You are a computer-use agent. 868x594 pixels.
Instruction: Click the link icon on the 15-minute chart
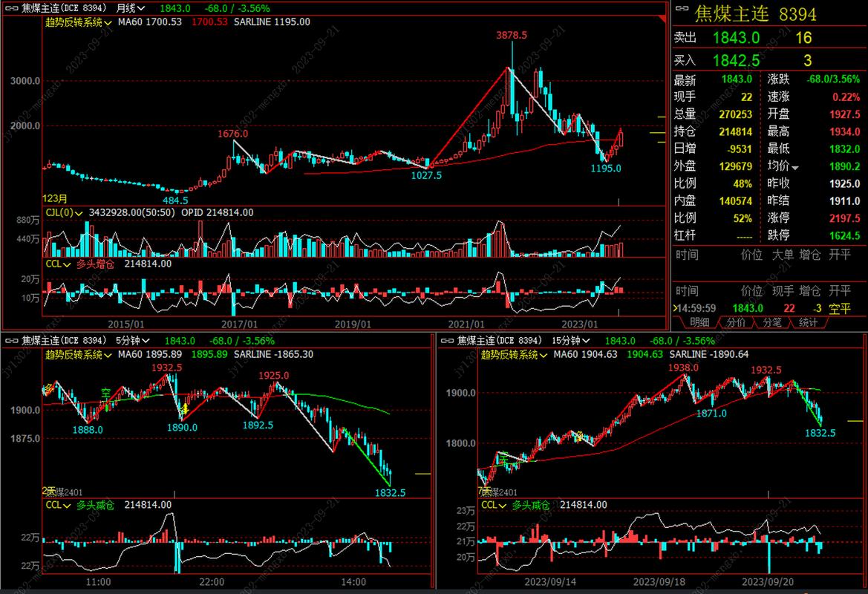tap(447, 340)
